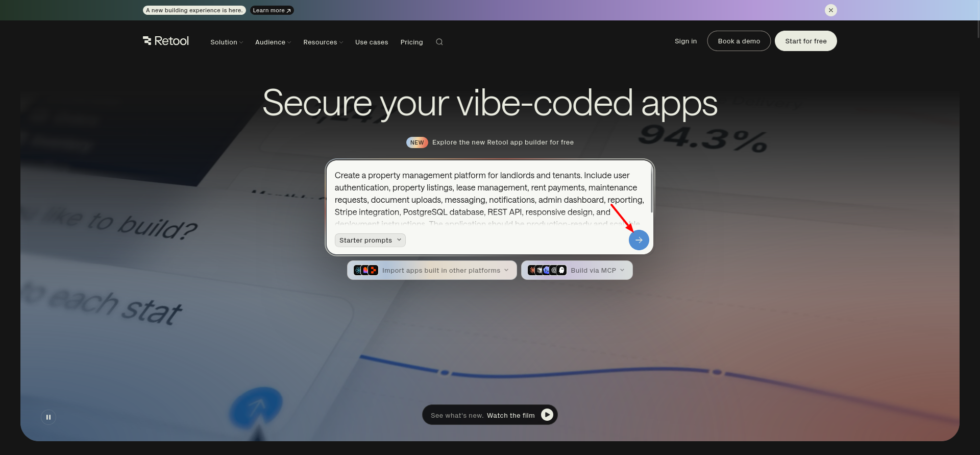Expand Import apps built in other platforms
The width and height of the screenshot is (980, 455).
point(432,270)
